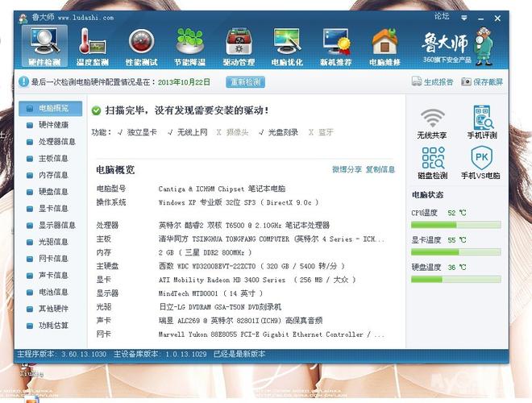
Task: Click 微博分享 share link
Action: point(347,169)
